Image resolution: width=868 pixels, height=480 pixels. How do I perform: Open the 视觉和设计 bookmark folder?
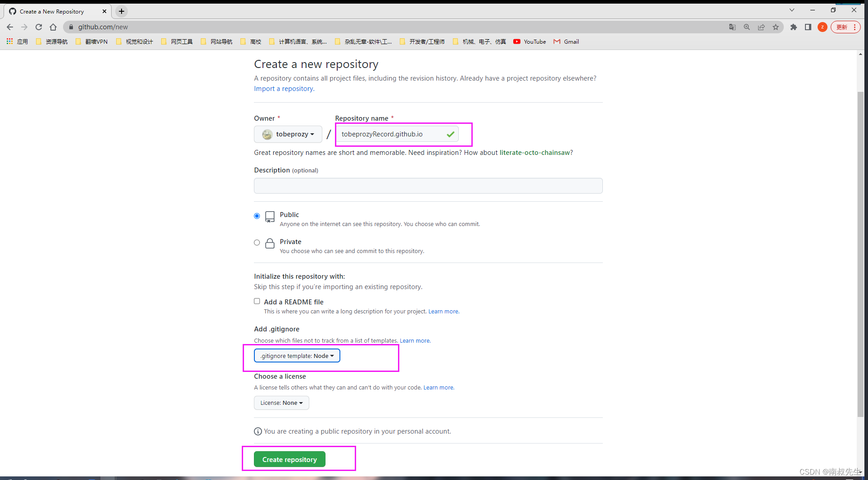click(x=135, y=41)
